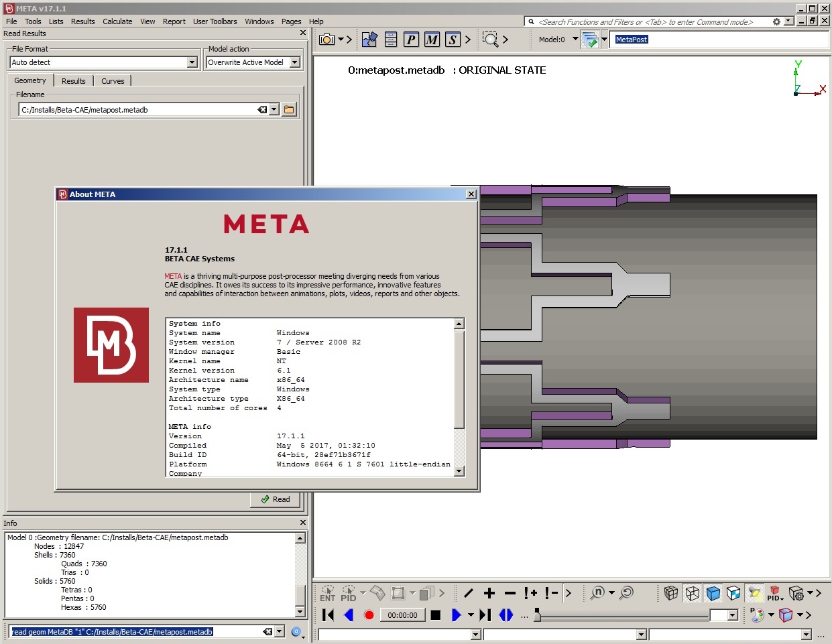Close the About META dialog
832x644 pixels.
point(471,194)
